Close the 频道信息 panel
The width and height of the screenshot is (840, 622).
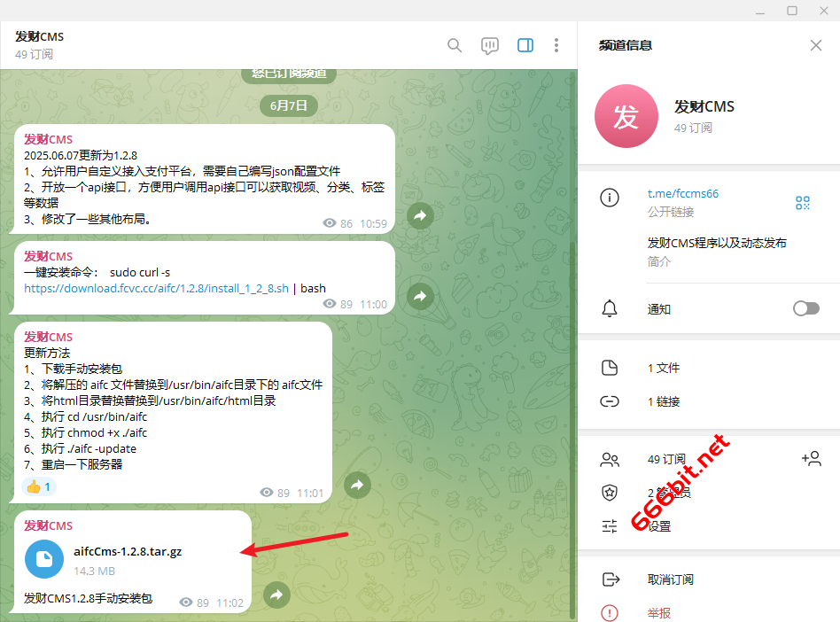click(816, 45)
